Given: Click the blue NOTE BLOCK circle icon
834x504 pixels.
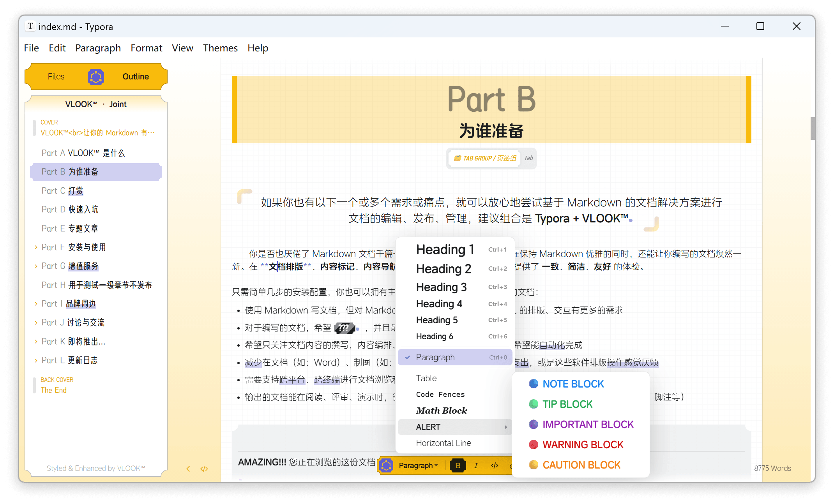Looking at the screenshot, I should (534, 384).
